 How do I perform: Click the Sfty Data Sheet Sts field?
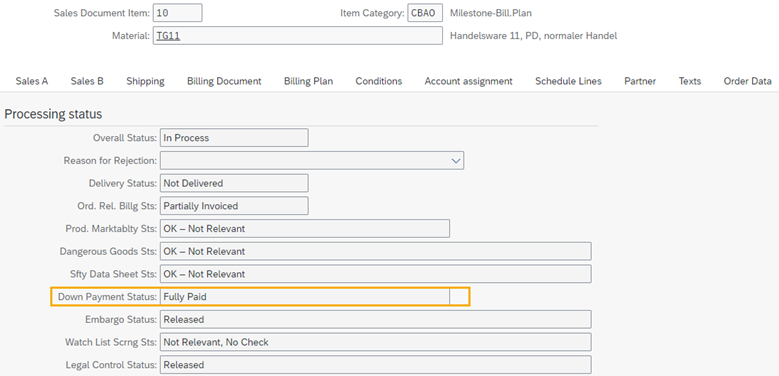pyautogui.click(x=376, y=274)
